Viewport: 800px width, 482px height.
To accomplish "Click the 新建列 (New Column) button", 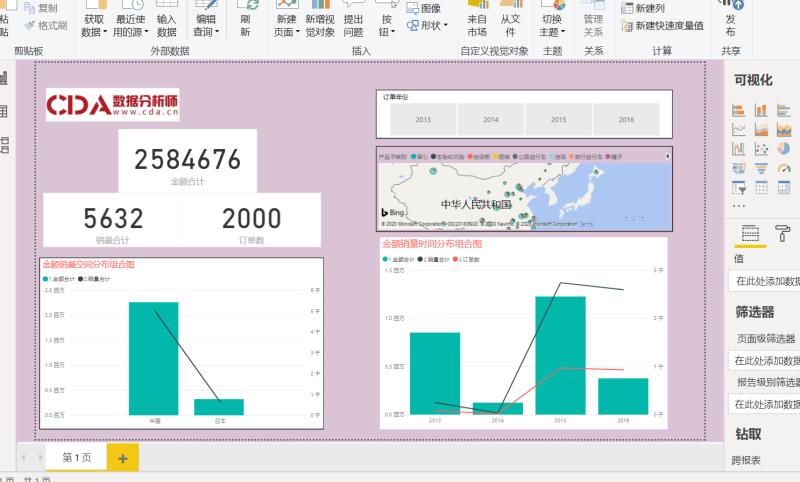I will click(x=643, y=8).
